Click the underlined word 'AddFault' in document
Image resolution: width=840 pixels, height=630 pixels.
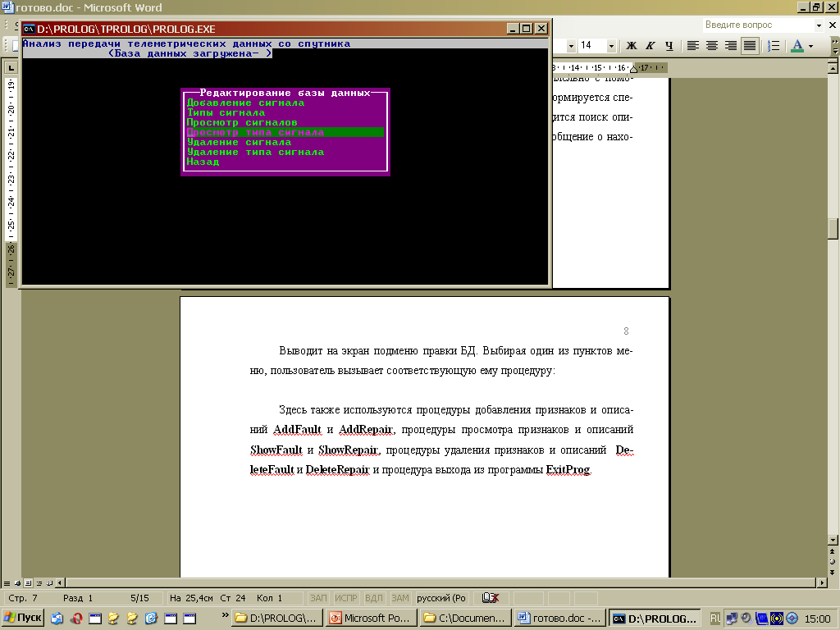coord(297,430)
